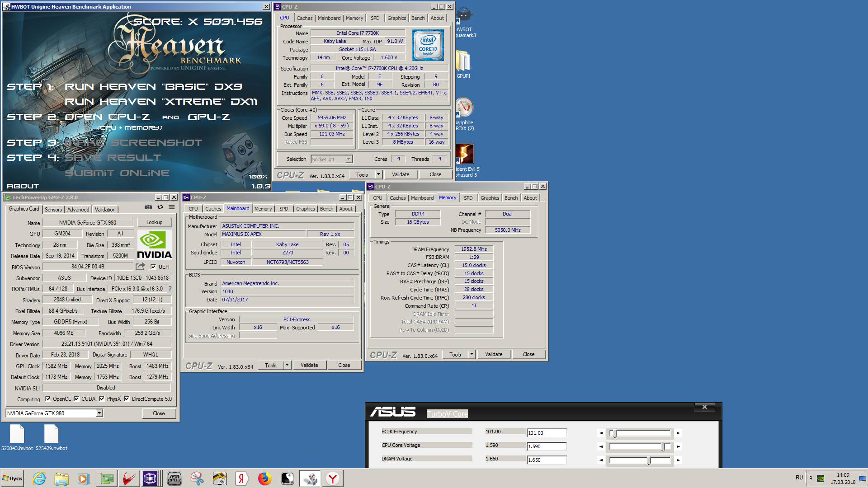Open Firefox from the taskbar
The height and width of the screenshot is (488, 868).
point(264,479)
